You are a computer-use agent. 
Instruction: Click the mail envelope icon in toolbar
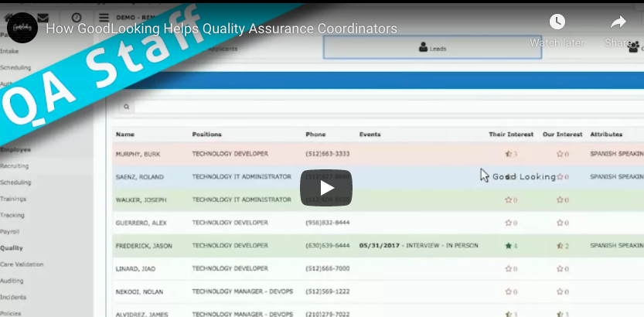(x=43, y=18)
